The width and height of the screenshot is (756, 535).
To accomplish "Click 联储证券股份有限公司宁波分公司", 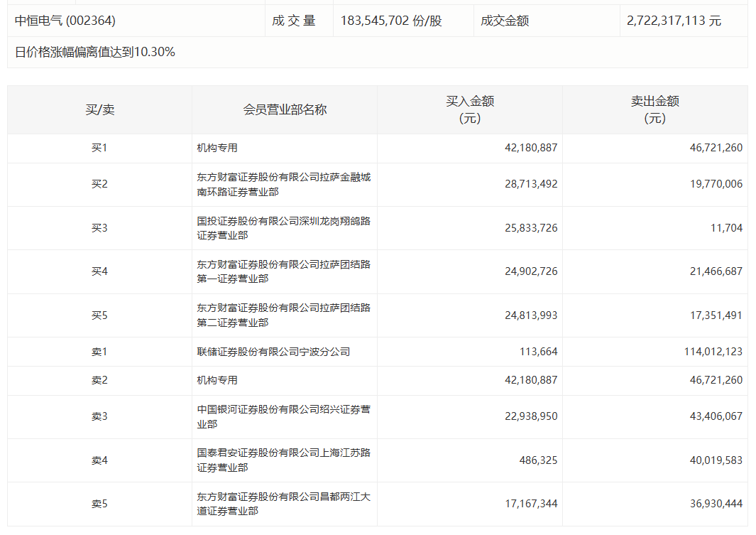I will (x=273, y=352).
